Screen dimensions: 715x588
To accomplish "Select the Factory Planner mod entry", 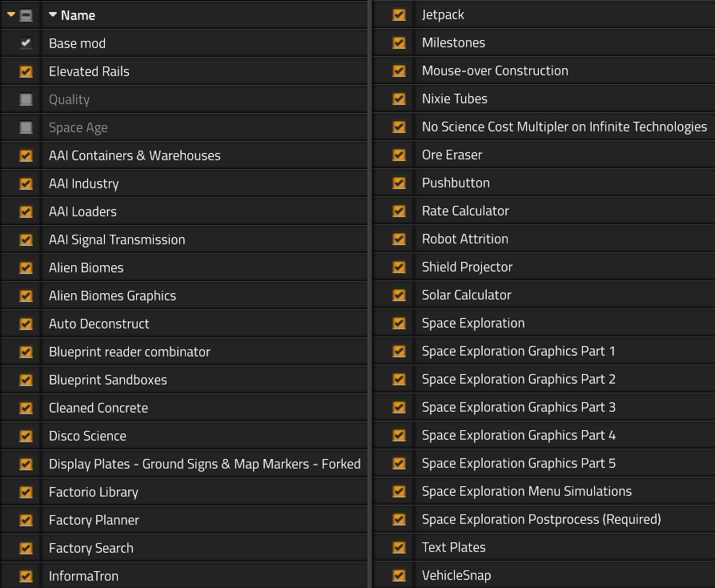I will coord(204,520).
